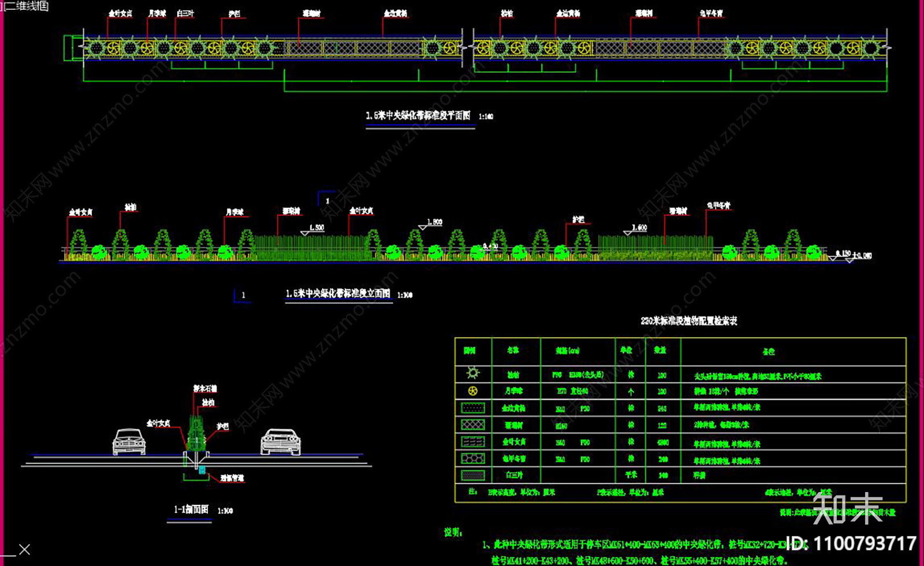Select the break line symbol between plan segments
924x566 pixels.
(468, 49)
